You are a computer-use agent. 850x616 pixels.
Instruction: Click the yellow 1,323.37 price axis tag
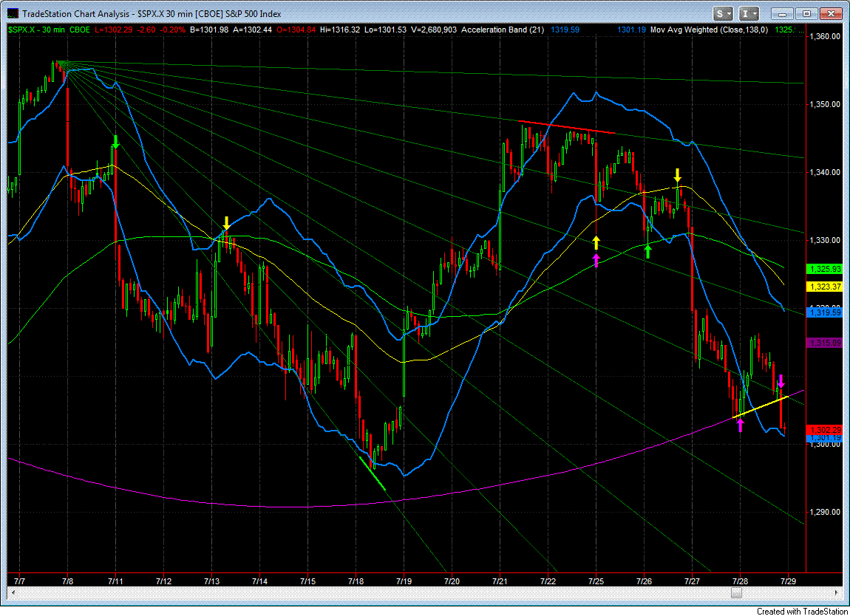coord(825,287)
